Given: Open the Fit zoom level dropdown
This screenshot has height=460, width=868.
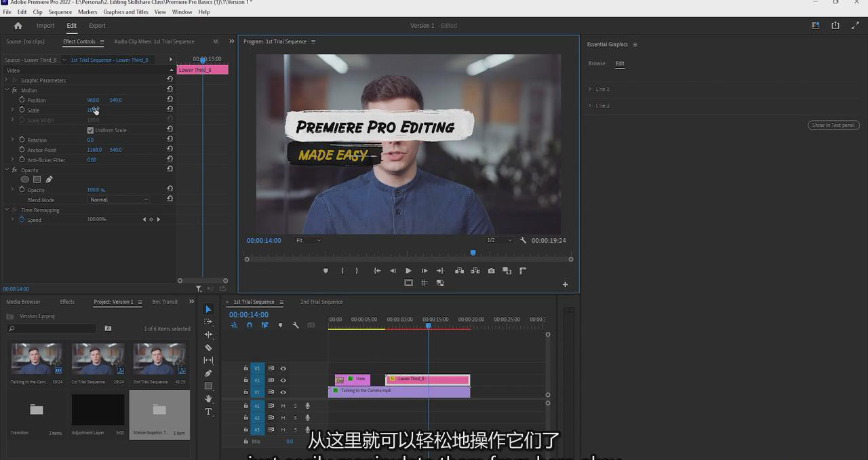Looking at the screenshot, I should (309, 240).
